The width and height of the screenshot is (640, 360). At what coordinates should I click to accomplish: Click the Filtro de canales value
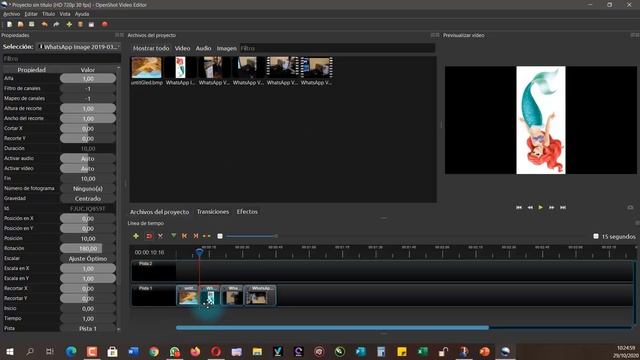point(88,89)
